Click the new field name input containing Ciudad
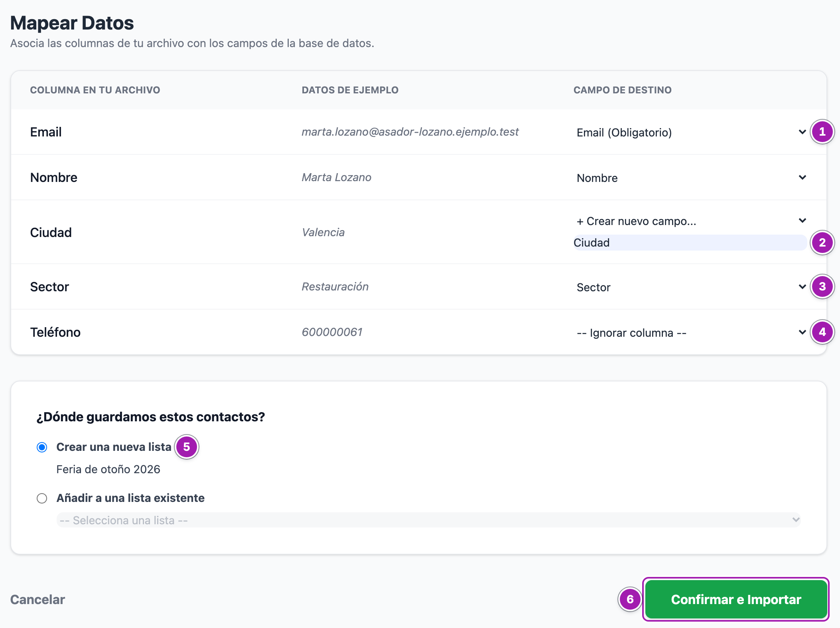The width and height of the screenshot is (840, 628). (x=690, y=243)
